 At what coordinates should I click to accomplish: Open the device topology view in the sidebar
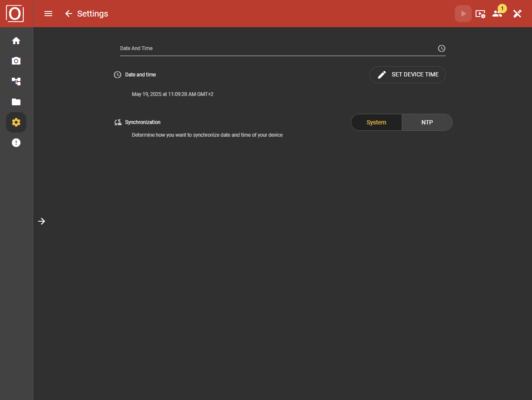pos(16,81)
